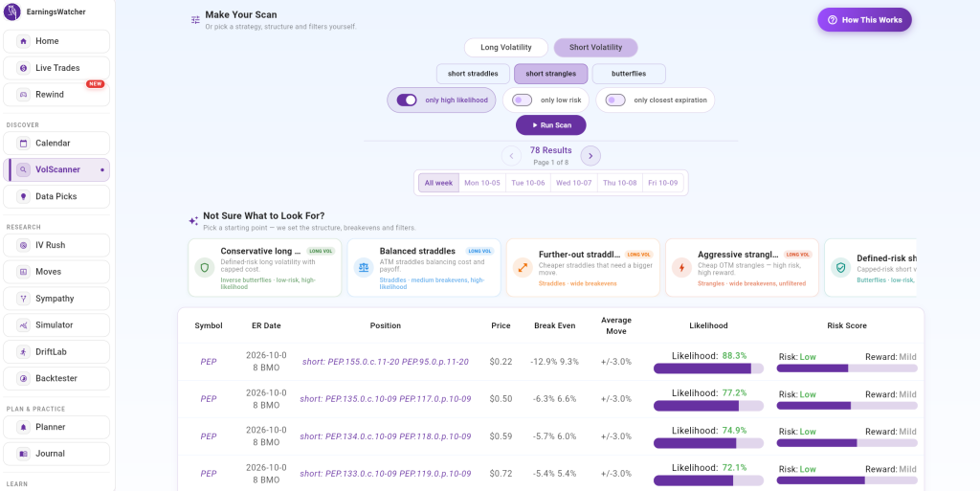Choose the short strangles structure
This screenshot has height=491, width=980.
(550, 74)
